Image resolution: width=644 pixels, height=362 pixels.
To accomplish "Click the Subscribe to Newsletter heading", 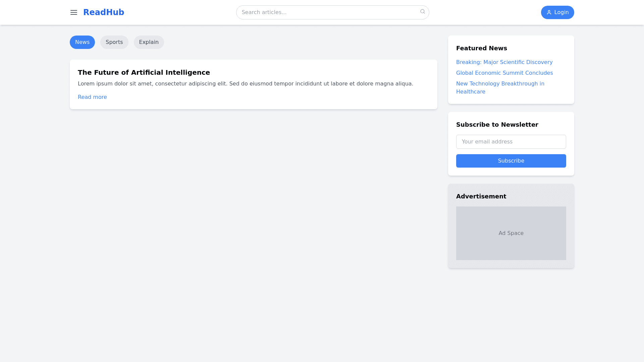I will click(x=497, y=125).
